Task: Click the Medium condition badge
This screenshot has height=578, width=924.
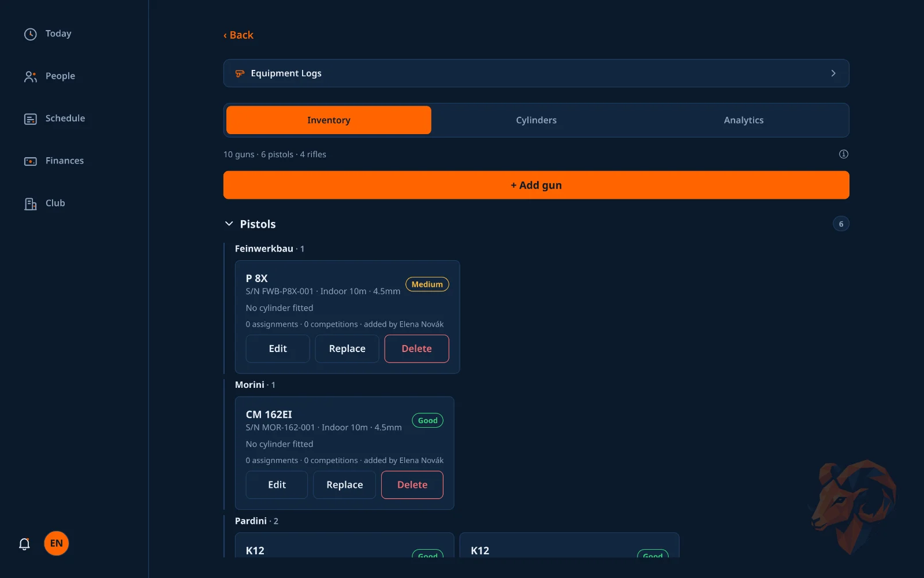Action: pos(427,284)
